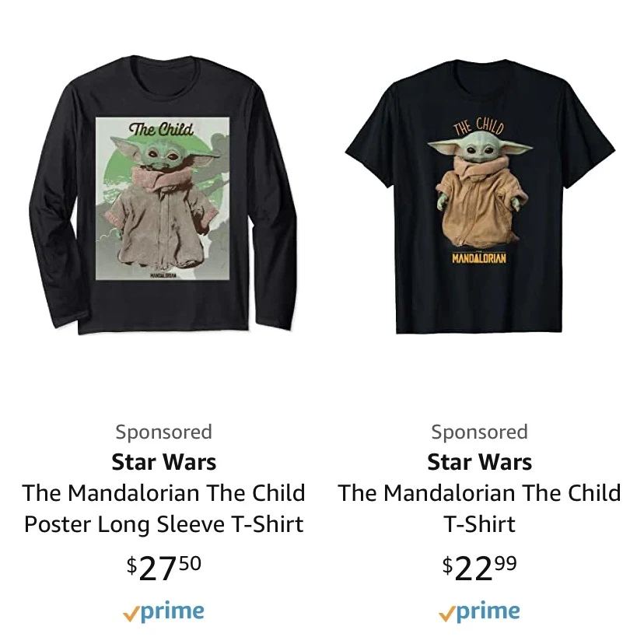Select the $27.50 price
This screenshot has height=644, width=644.
pyautogui.click(x=163, y=568)
